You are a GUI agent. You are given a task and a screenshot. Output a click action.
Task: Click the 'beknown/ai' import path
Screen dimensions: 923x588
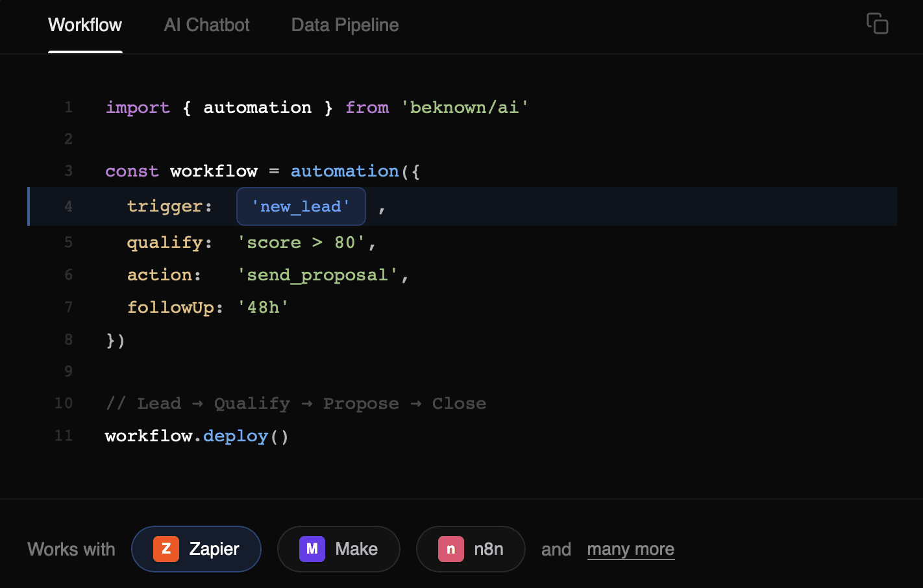(465, 108)
